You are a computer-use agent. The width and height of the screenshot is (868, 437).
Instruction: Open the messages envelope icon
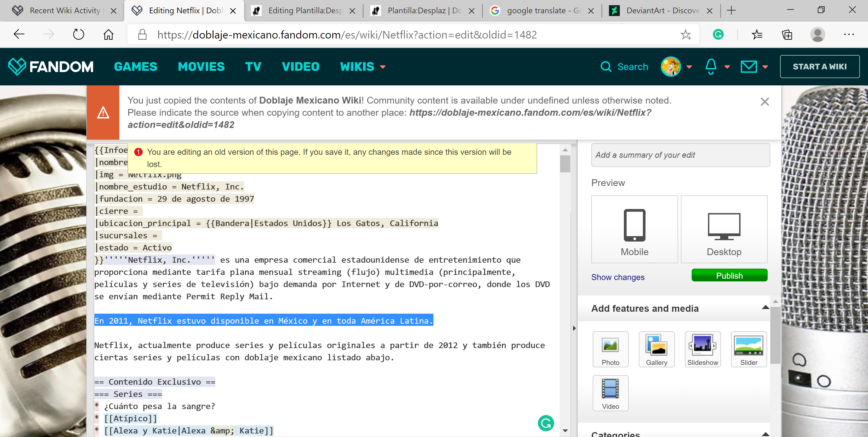pyautogui.click(x=748, y=67)
